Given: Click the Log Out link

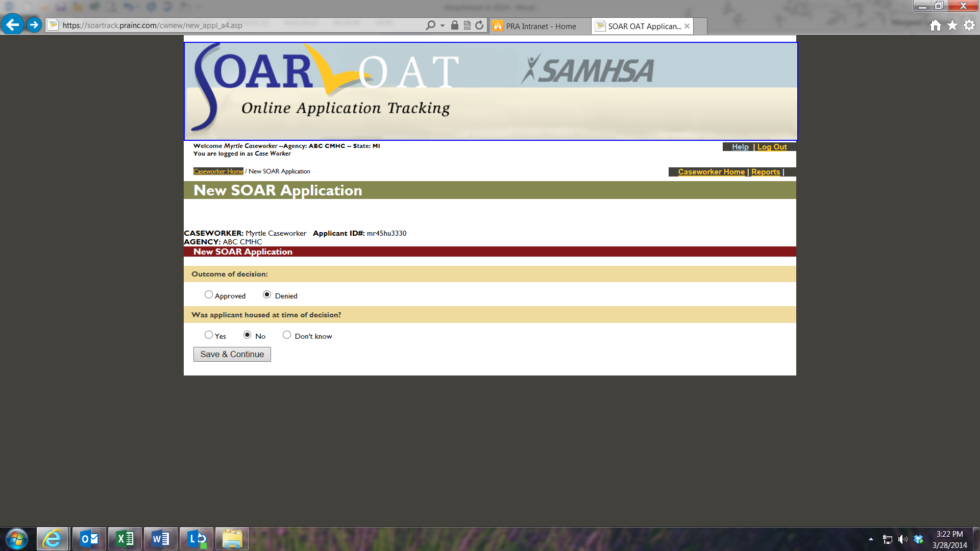Looking at the screenshot, I should pos(772,147).
